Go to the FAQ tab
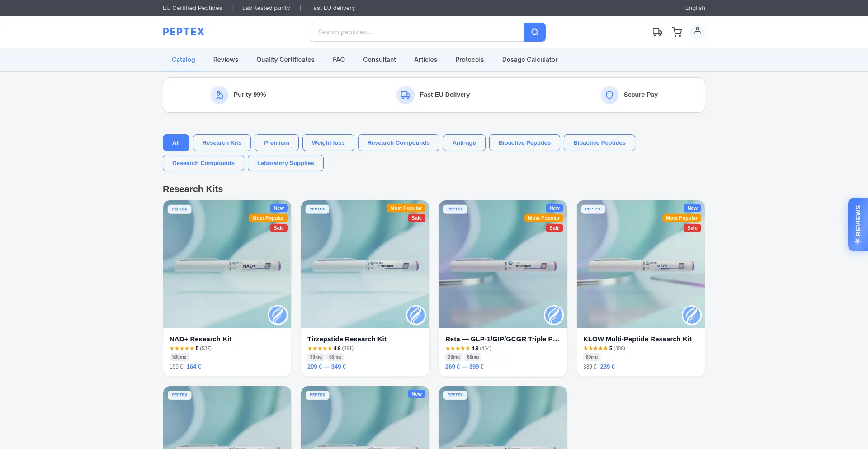 click(x=339, y=60)
